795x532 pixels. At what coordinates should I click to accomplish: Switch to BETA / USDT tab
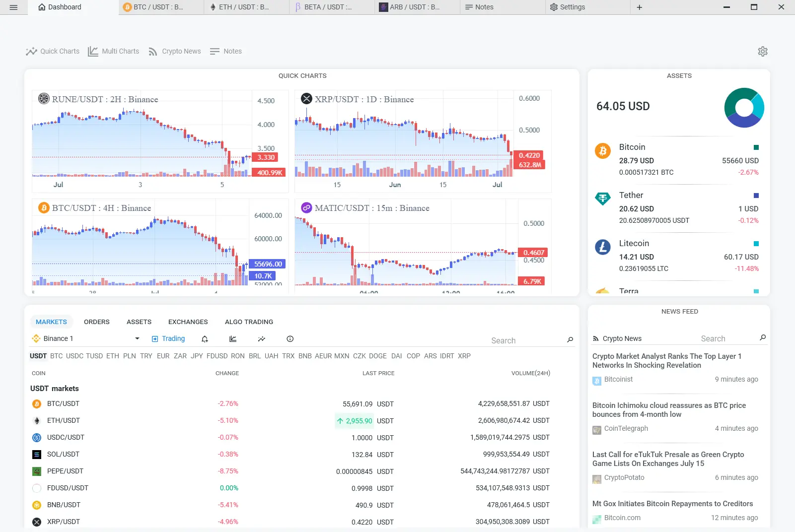(x=332, y=7)
